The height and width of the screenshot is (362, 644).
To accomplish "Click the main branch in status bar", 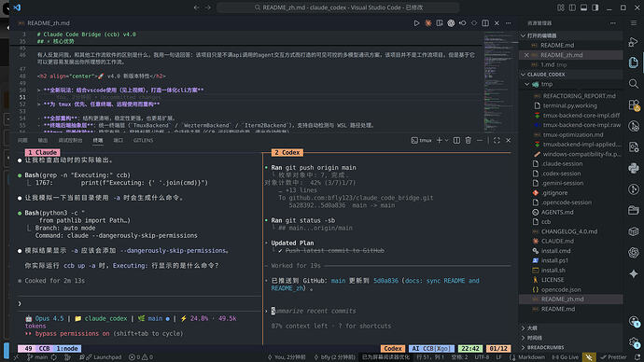I will 37,357.
